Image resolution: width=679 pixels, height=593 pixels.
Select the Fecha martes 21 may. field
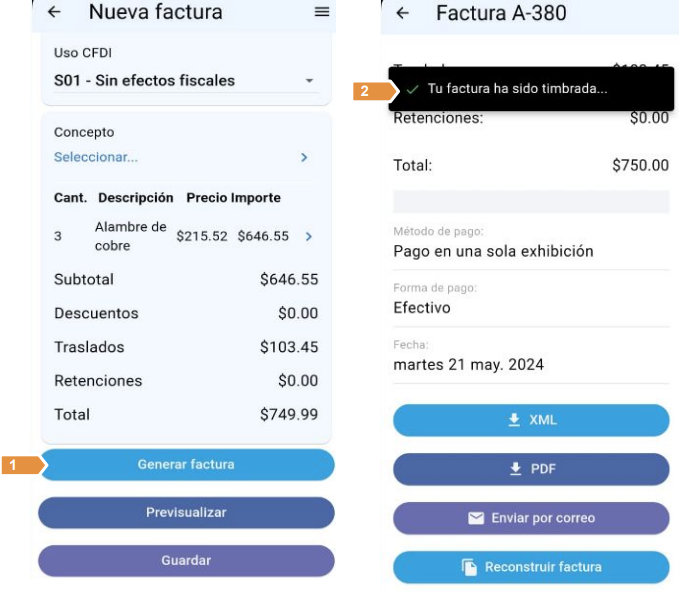[x=530, y=357]
